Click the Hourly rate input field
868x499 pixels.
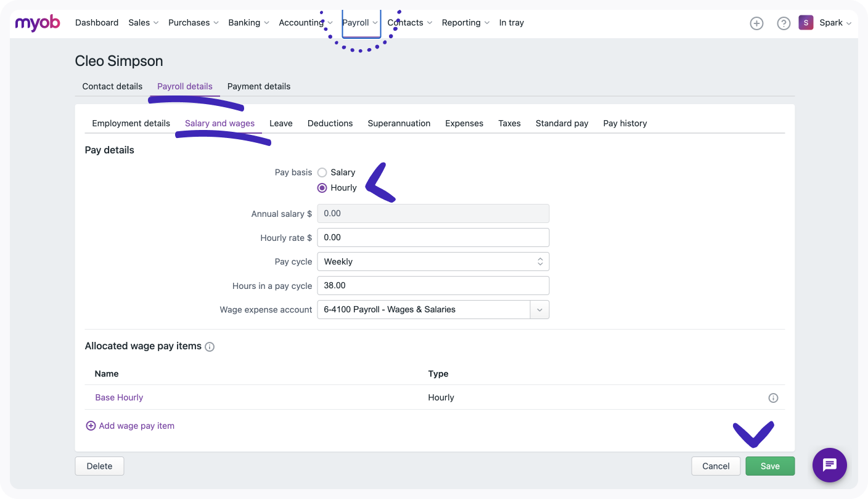433,238
